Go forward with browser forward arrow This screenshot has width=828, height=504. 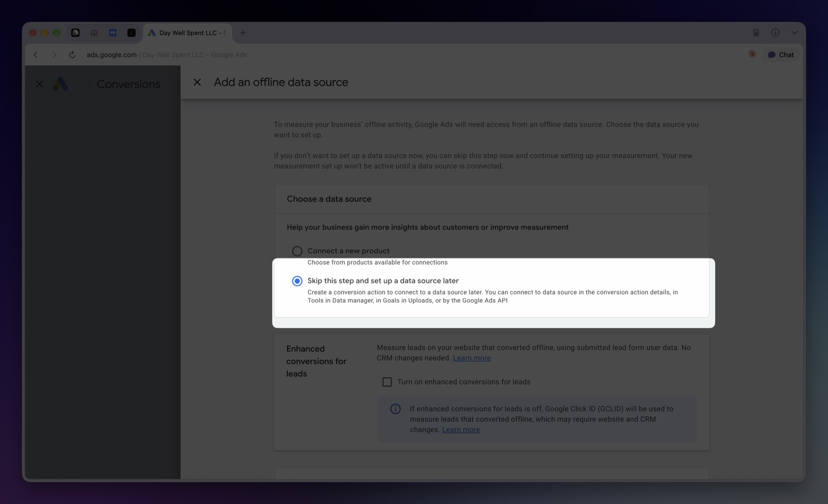click(54, 55)
